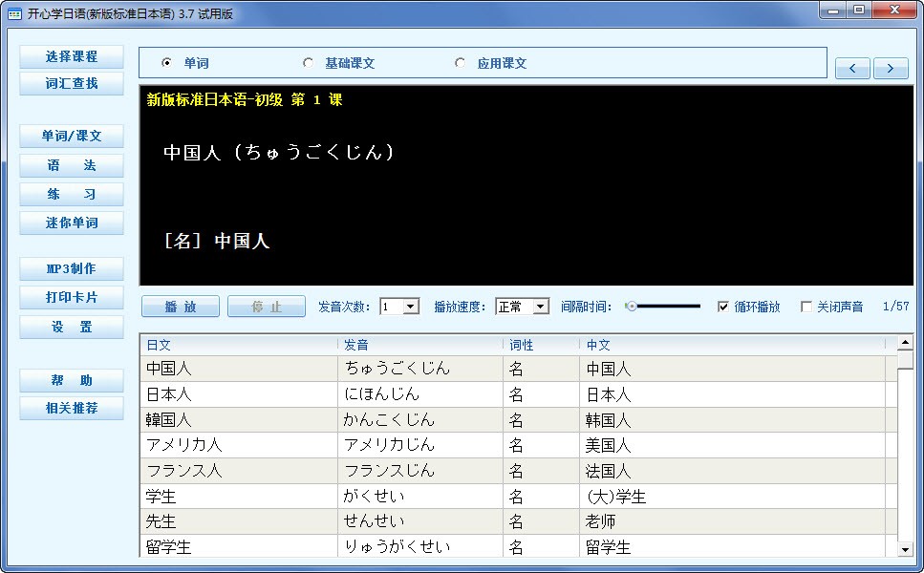Open MP3制作 tool
Image resolution: width=924 pixels, height=573 pixels.
pos(72,269)
